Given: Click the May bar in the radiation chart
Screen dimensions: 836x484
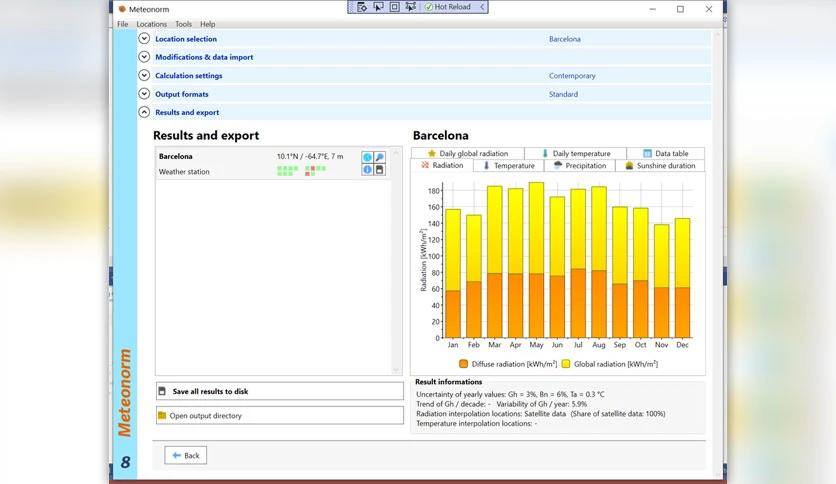Looking at the screenshot, I should point(536,260).
